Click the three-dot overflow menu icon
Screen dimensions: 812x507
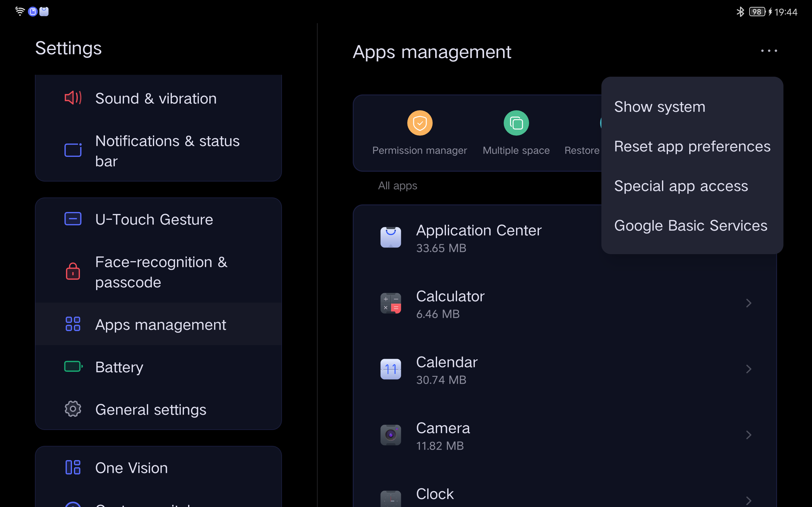coord(769,51)
